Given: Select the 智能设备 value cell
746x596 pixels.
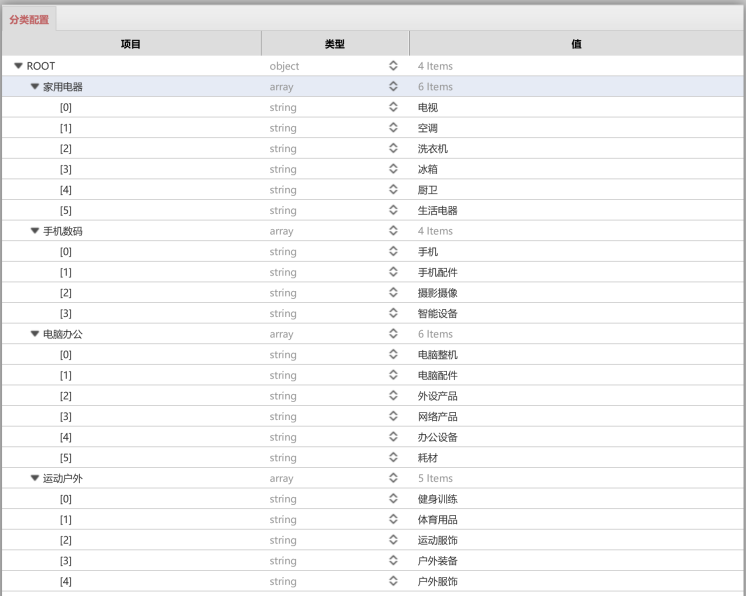Looking at the screenshot, I should [x=577, y=313].
